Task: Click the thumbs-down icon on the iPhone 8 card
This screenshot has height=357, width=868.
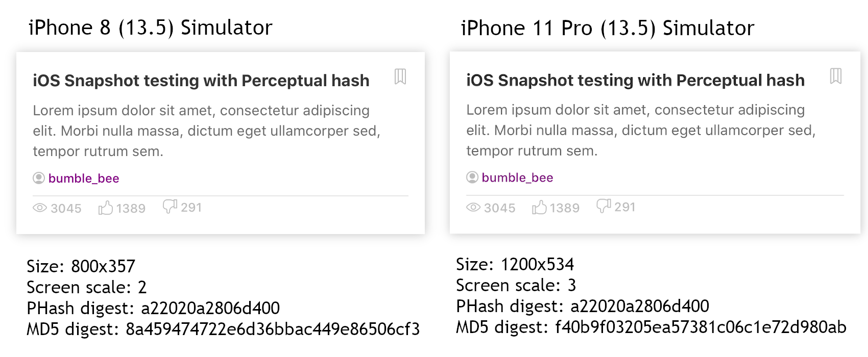Action: [170, 207]
